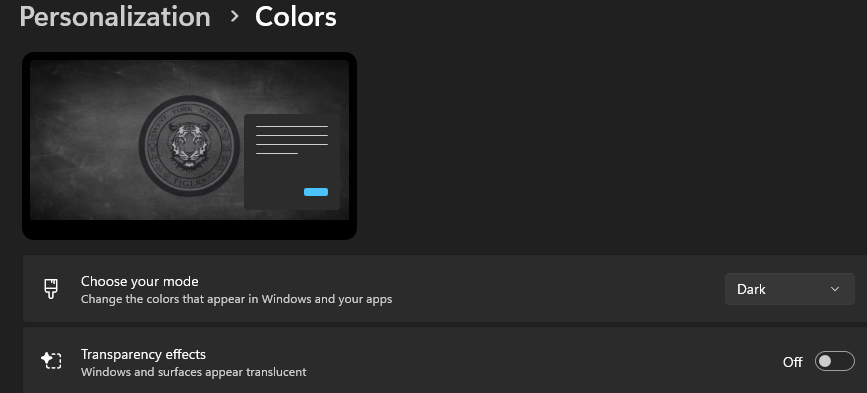
Task: Click the desktop preview thumbnail
Action: [189, 146]
